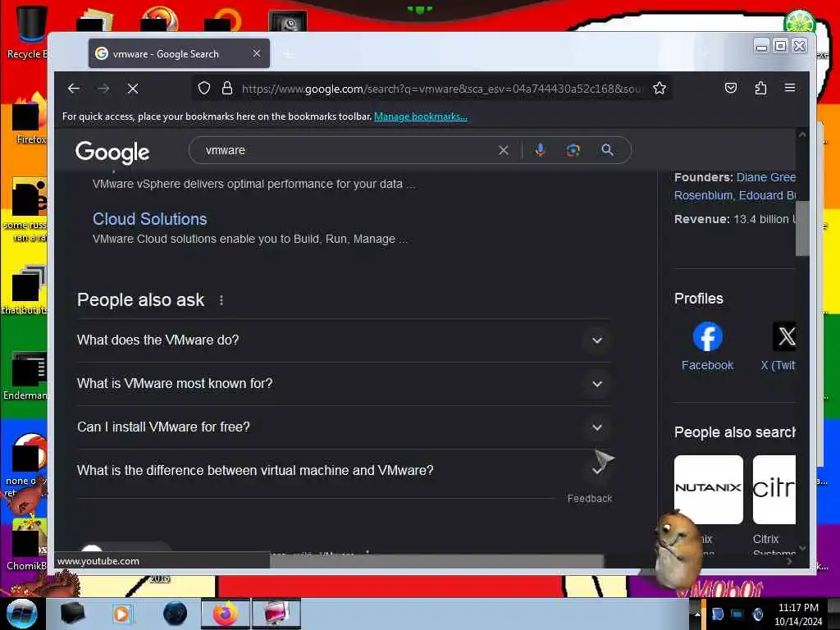The height and width of the screenshot is (630, 840).
Task: Send Feedback on People also ask
Action: pos(589,499)
